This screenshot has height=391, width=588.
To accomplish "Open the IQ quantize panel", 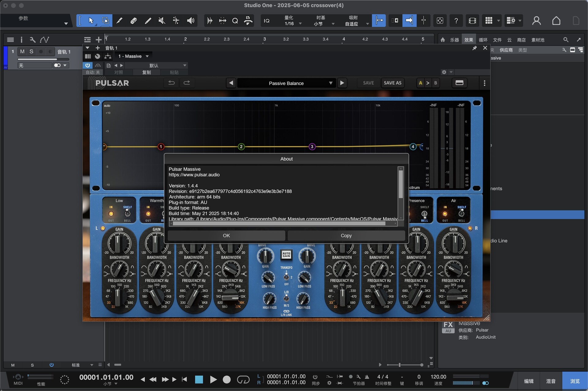I will pos(267,20).
